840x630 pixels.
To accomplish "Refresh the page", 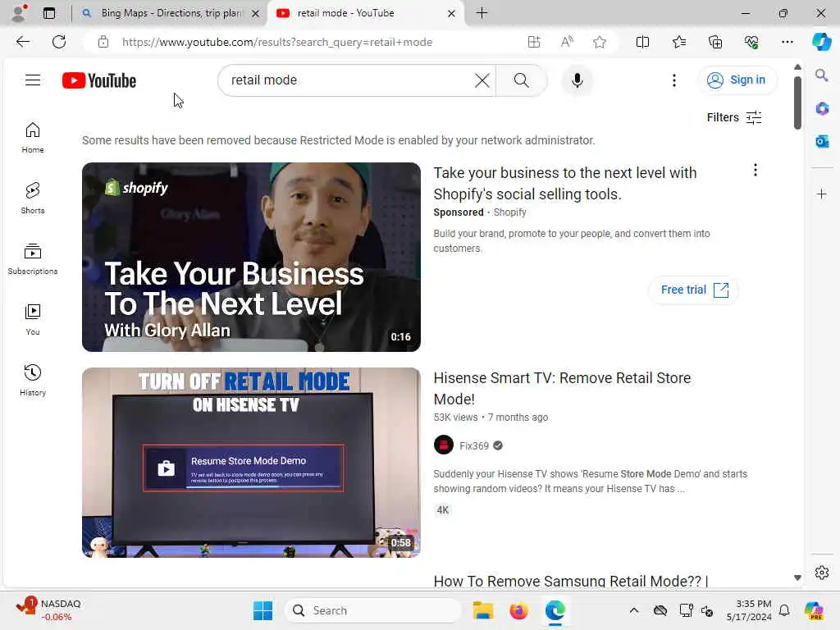I will tap(59, 42).
